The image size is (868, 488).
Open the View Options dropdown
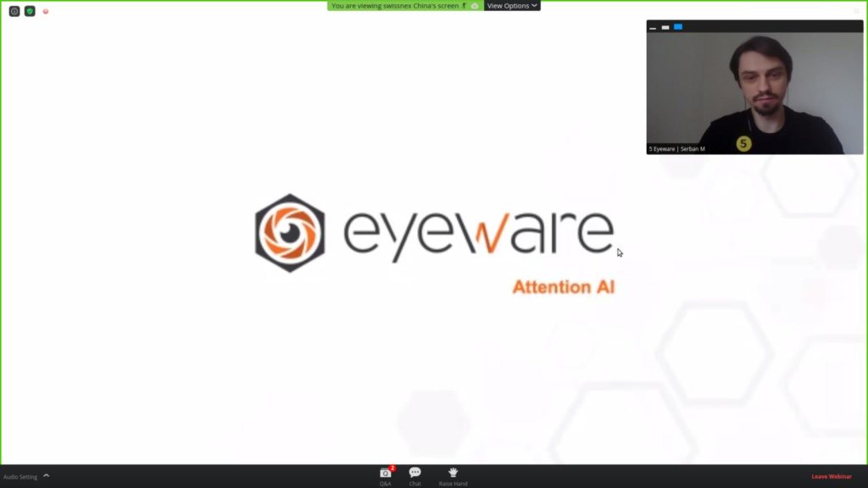click(x=512, y=6)
